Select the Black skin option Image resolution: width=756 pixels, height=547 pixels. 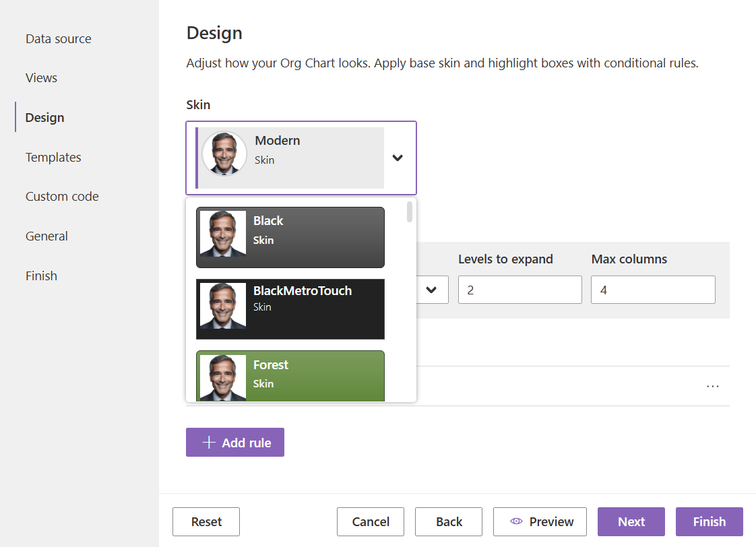[290, 237]
